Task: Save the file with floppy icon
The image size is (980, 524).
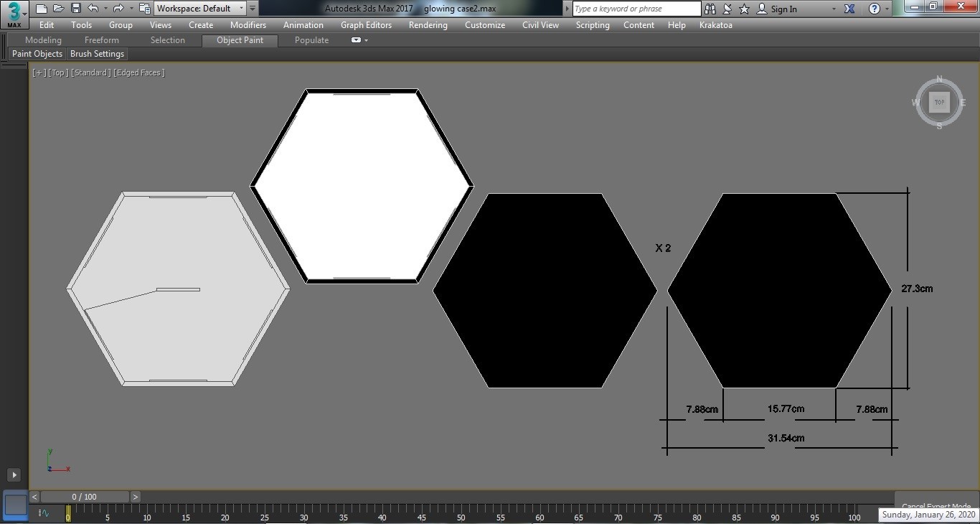Action: (76, 9)
